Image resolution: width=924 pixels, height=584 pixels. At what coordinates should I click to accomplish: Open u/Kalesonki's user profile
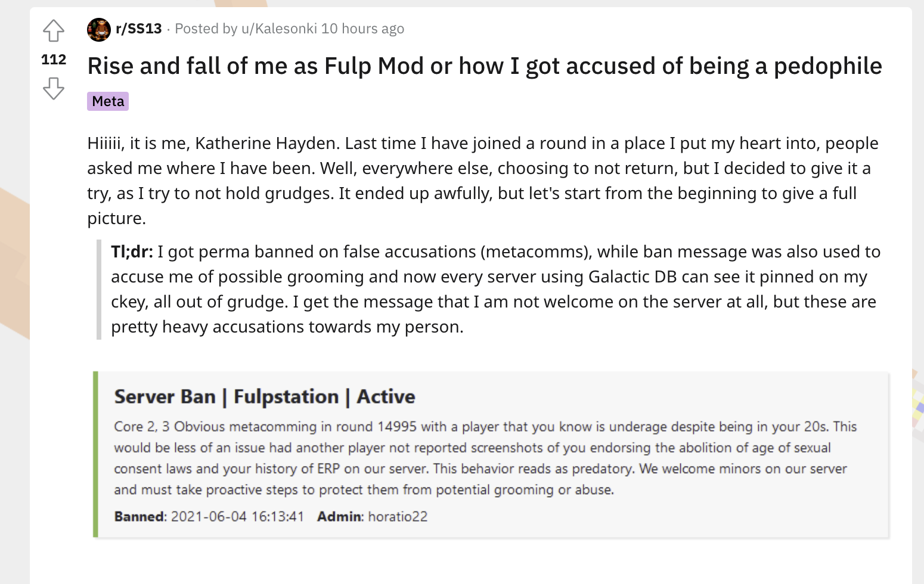tap(279, 29)
